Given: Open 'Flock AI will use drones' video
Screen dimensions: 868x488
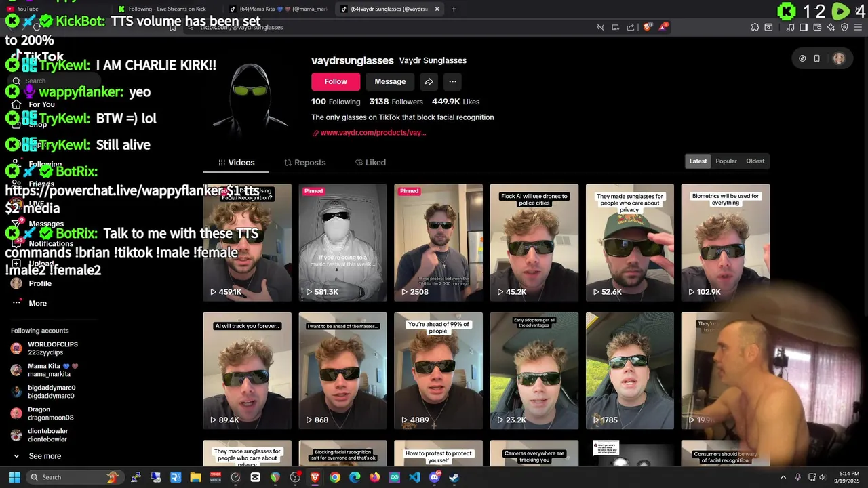Looking at the screenshot, I should (x=534, y=243).
